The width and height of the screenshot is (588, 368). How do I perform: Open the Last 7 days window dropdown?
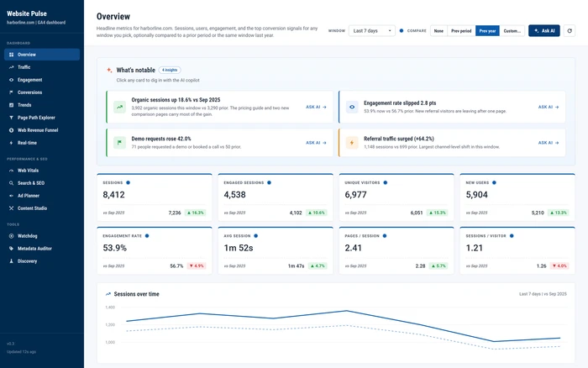click(371, 31)
